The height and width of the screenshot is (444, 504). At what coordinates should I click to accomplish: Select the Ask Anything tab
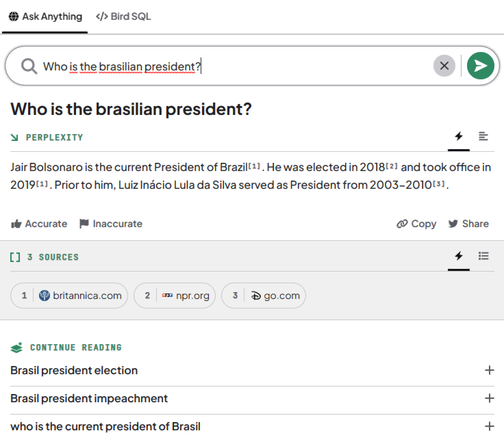46,16
